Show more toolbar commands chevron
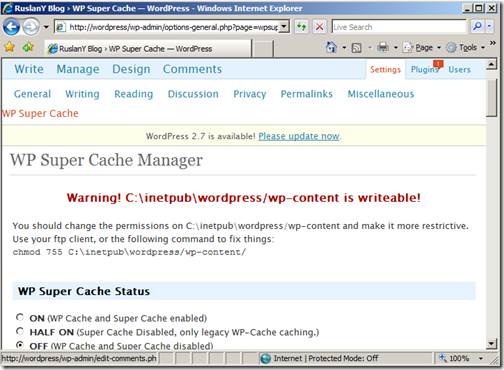504x370 pixels. coord(492,43)
